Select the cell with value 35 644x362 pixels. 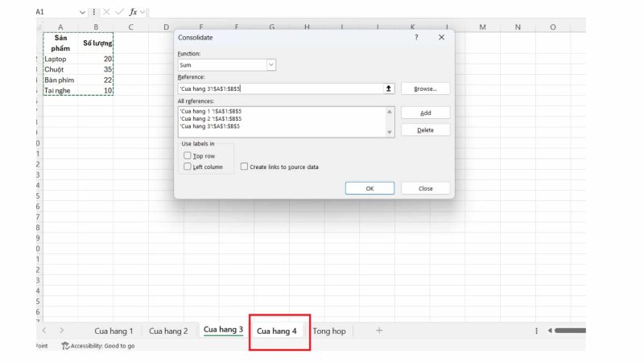click(95, 69)
